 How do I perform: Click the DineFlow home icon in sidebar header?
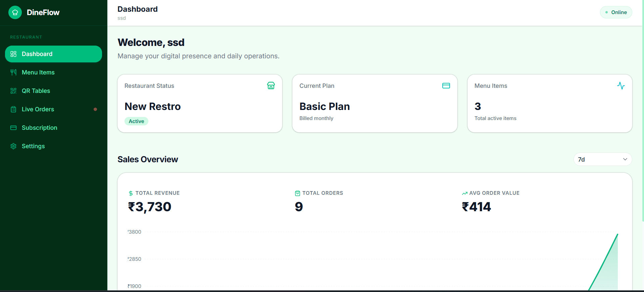click(15, 12)
